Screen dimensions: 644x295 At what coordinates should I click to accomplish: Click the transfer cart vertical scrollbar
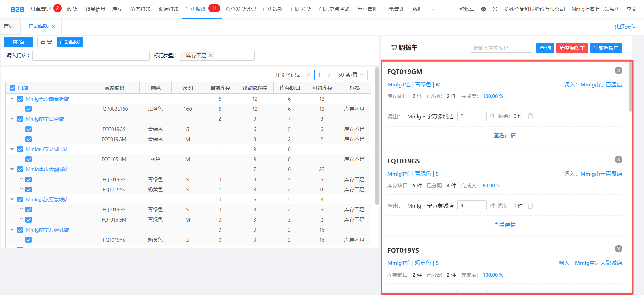click(x=630, y=87)
